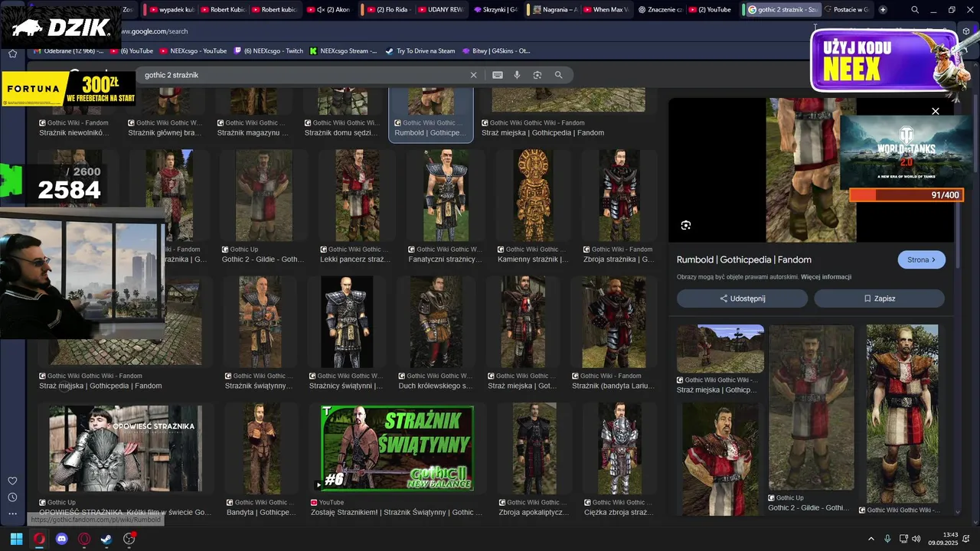Open Steam from the taskbar

pyautogui.click(x=106, y=539)
